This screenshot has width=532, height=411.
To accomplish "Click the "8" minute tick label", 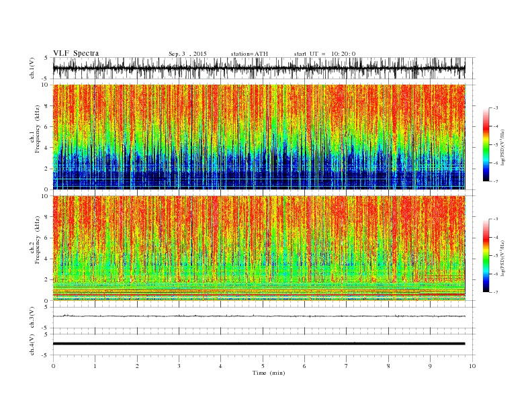I will 388,366.
